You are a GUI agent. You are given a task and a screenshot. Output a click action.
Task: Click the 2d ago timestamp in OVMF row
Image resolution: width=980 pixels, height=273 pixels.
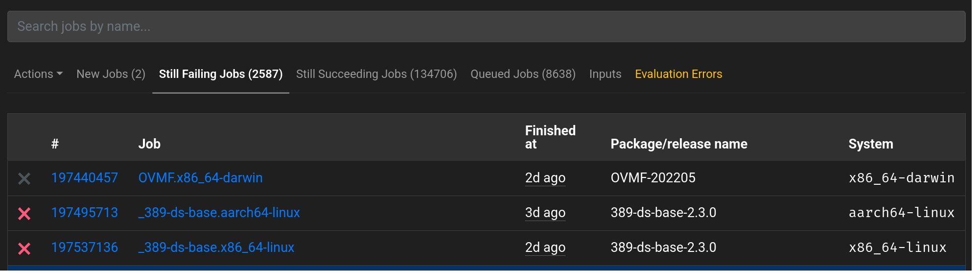tap(545, 177)
